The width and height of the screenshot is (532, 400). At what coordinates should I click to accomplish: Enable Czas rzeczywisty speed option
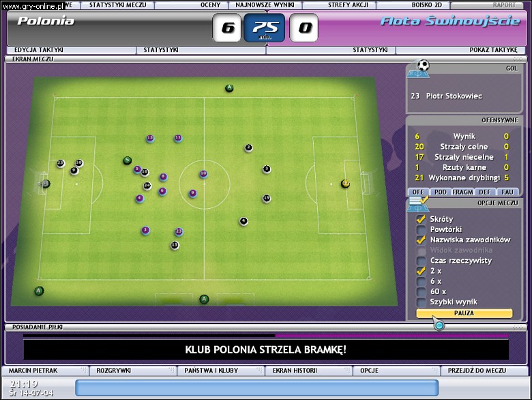pyautogui.click(x=421, y=261)
